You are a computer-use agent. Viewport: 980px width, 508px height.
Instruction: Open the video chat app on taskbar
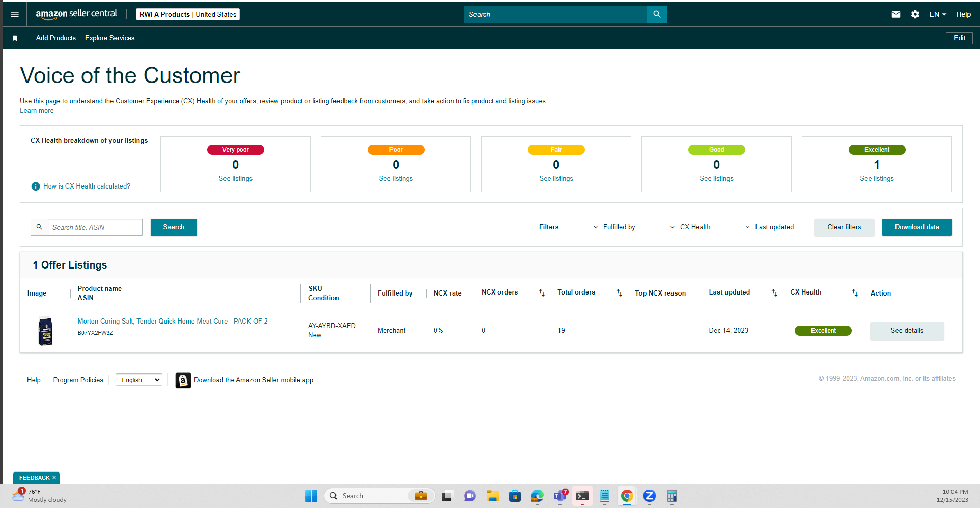469,496
